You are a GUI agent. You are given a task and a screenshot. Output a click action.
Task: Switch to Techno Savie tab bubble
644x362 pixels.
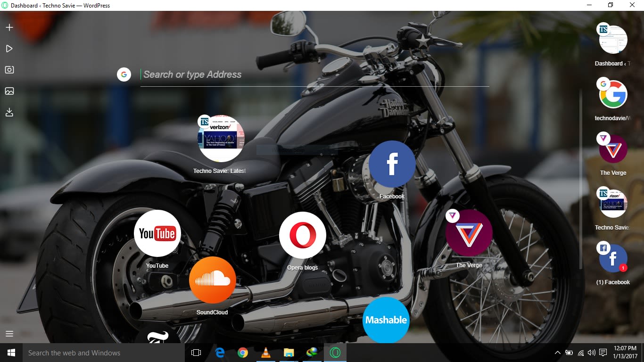pyautogui.click(x=613, y=204)
